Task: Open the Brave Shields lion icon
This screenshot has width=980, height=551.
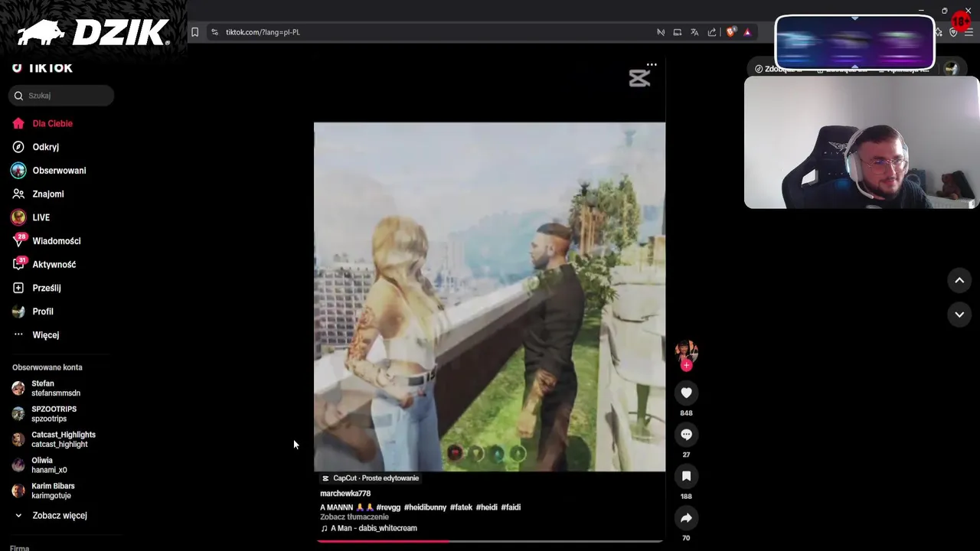Action: coord(730,32)
